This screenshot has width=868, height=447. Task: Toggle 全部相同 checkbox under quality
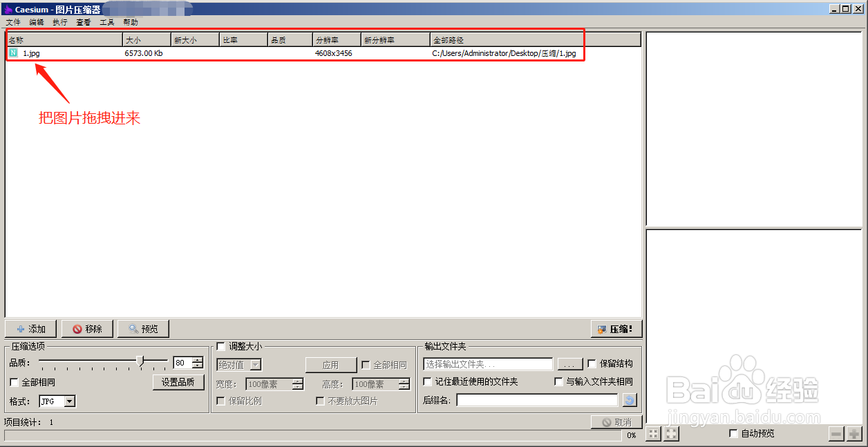coord(14,382)
